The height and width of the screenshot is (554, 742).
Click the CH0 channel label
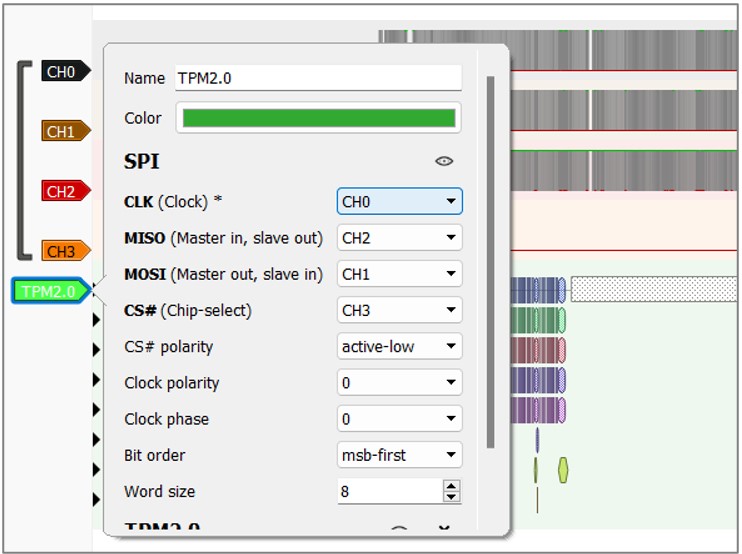pos(66,71)
